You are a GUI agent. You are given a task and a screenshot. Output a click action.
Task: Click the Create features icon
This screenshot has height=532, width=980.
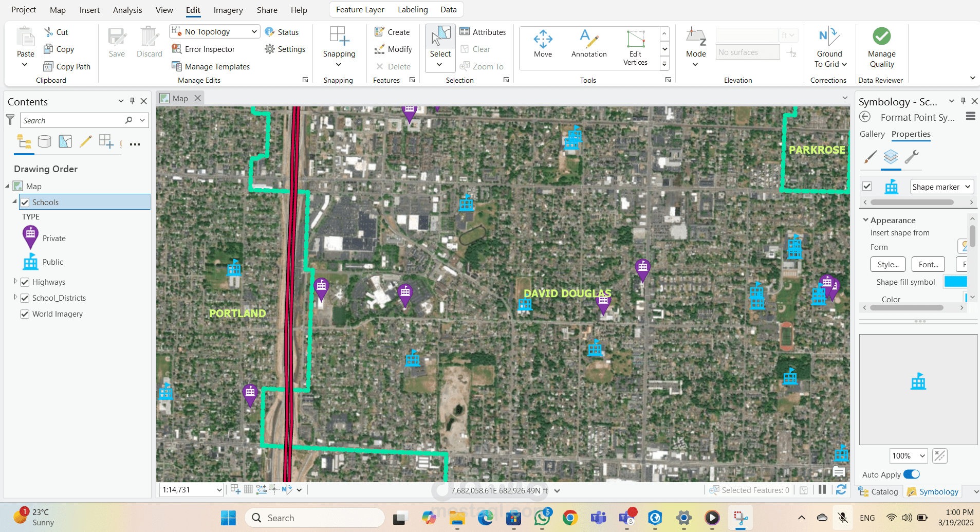point(379,32)
